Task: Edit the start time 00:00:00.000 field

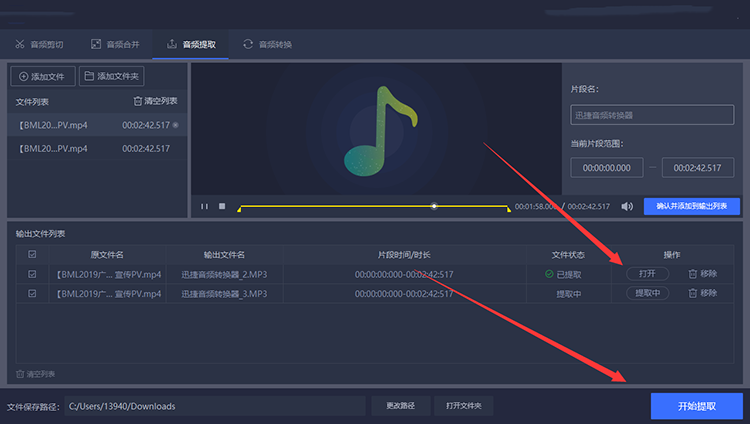Action: (607, 168)
